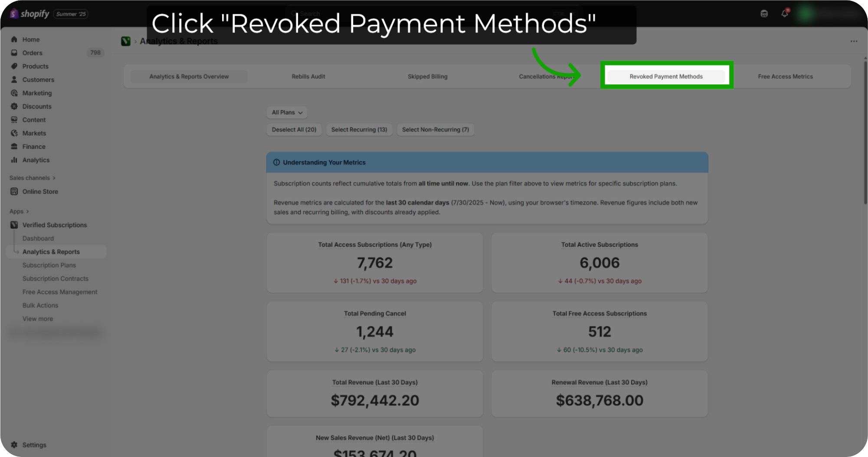Select the Revoked Payment Methods tab

click(x=666, y=77)
